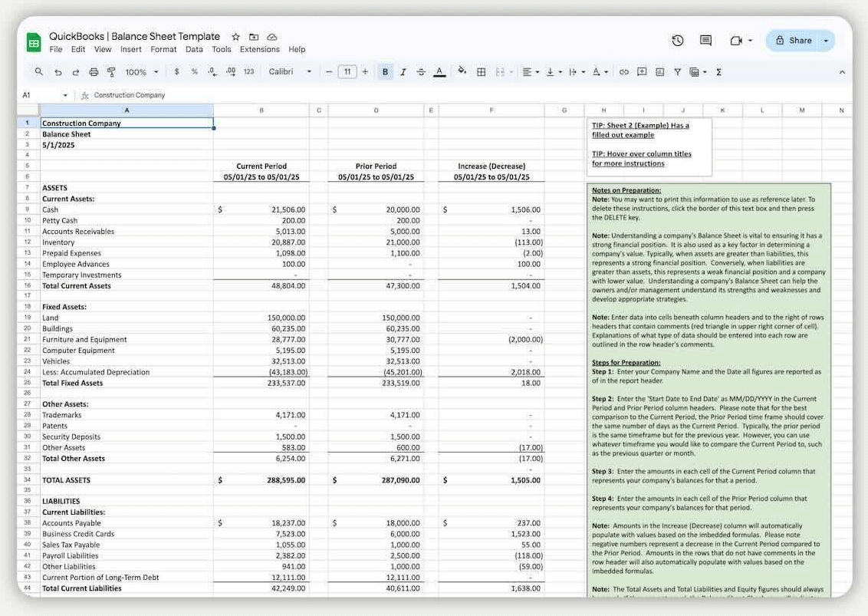Viewport: 868px width, 616px height.
Task: Select row 34 header
Action: pos(27,479)
